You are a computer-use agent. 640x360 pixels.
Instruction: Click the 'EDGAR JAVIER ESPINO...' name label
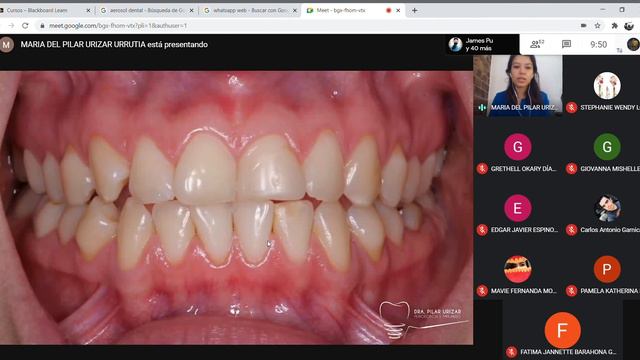[x=524, y=230]
